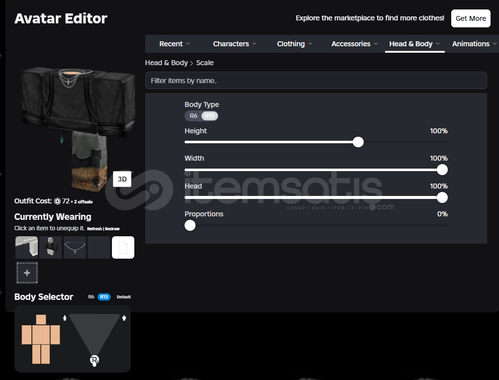Click the Head & Body breadcrumb link

coord(166,63)
